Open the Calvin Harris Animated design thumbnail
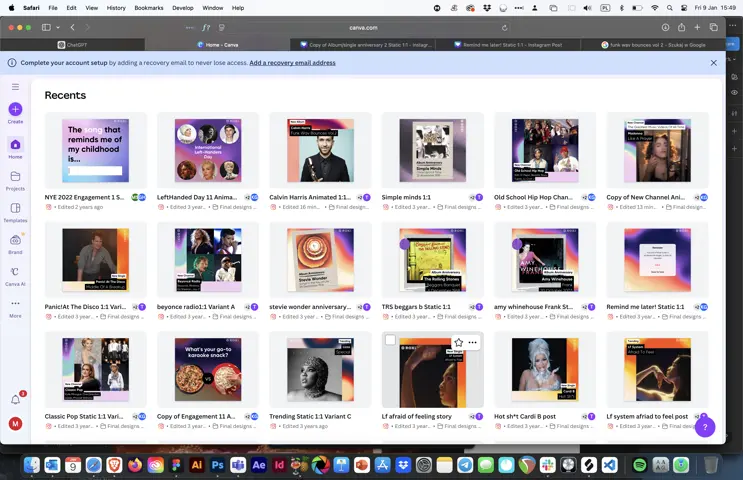Image resolution: width=743 pixels, height=480 pixels. 320,150
